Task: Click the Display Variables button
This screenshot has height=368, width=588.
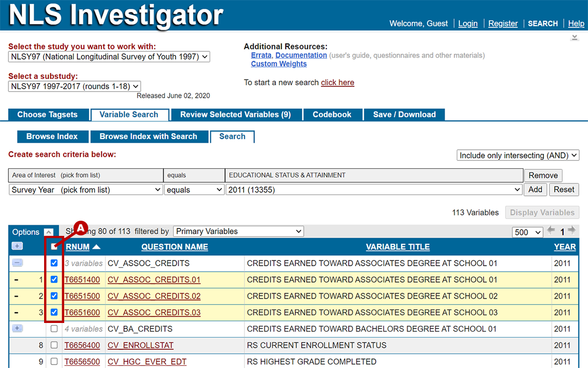Action: click(x=542, y=212)
